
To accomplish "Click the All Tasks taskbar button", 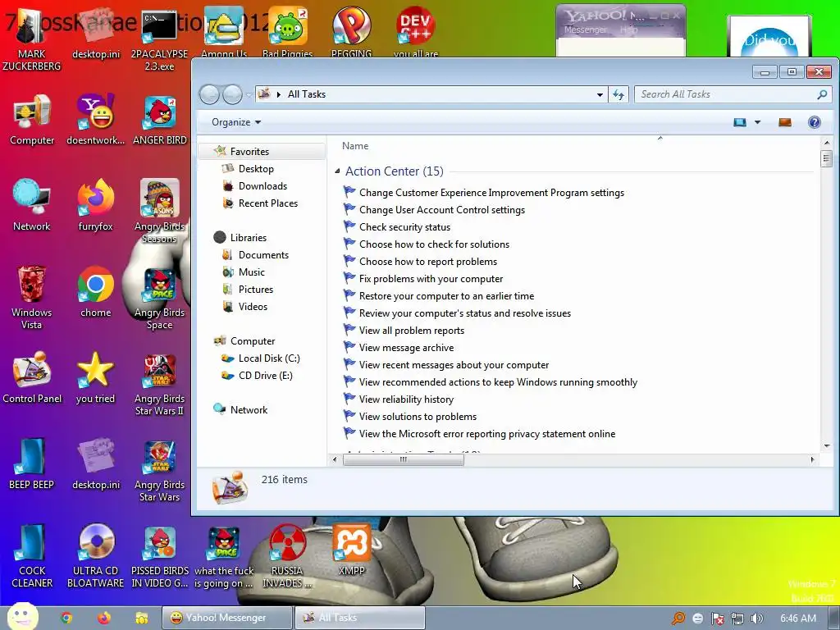I will tap(361, 618).
